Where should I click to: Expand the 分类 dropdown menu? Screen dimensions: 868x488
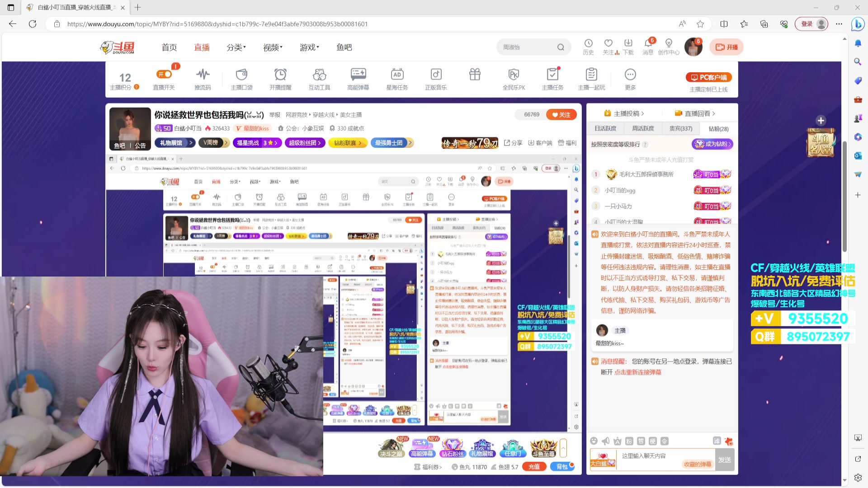[x=236, y=47]
